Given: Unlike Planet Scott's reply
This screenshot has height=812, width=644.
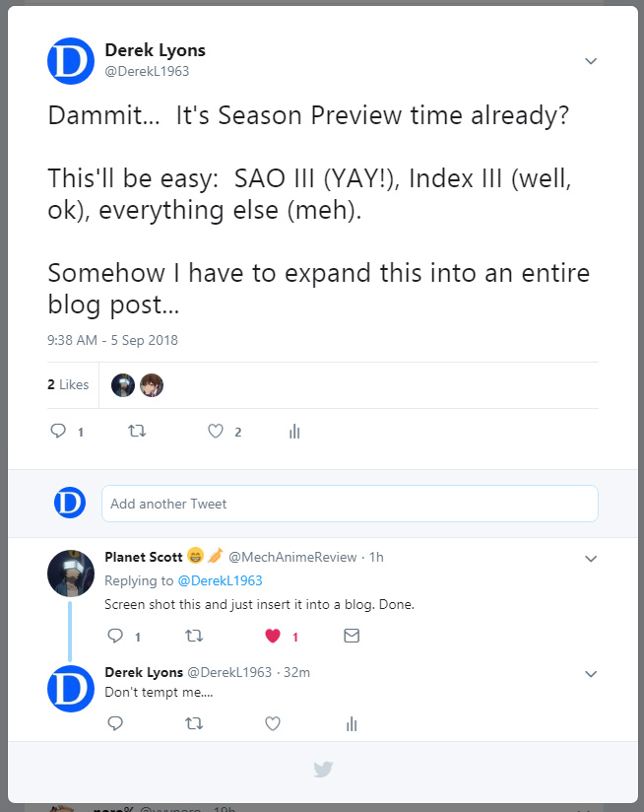Looking at the screenshot, I should [273, 636].
